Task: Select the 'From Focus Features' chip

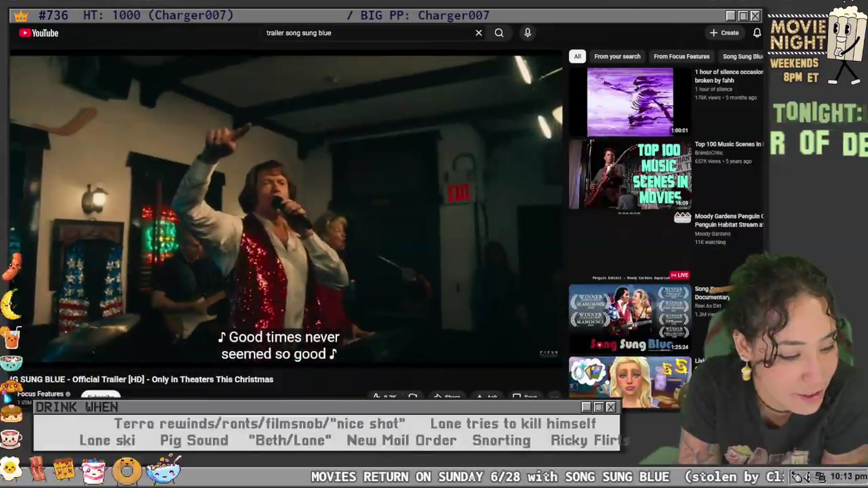Action: pos(681,56)
